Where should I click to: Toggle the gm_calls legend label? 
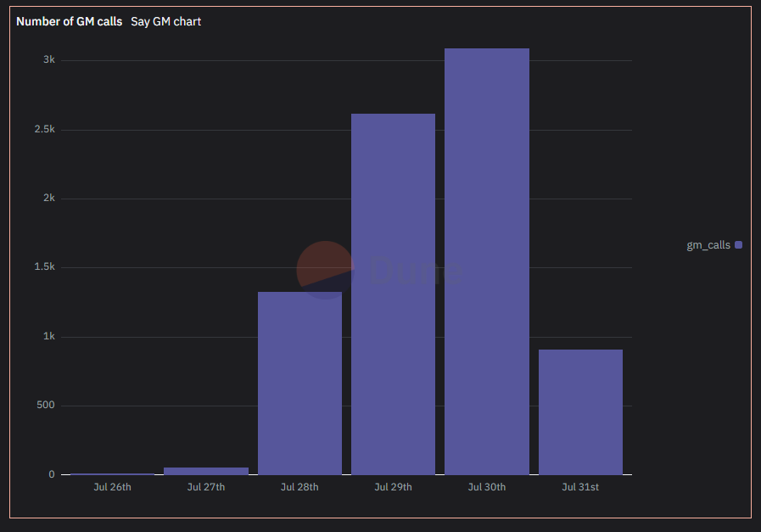(708, 245)
